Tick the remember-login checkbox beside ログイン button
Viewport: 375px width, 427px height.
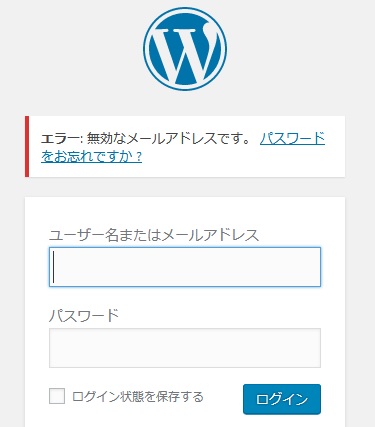pos(57,396)
